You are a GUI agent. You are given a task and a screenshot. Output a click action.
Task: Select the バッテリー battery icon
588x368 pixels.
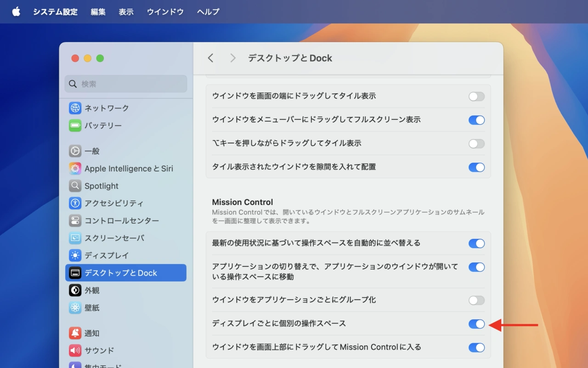(x=75, y=125)
